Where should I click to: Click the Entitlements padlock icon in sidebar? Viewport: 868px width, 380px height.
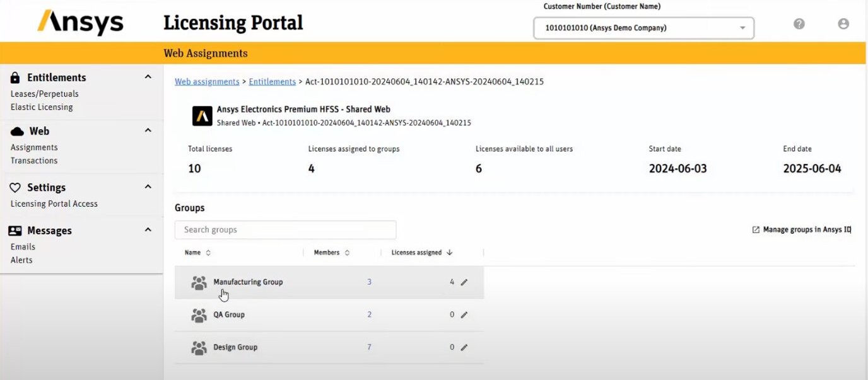(15, 77)
